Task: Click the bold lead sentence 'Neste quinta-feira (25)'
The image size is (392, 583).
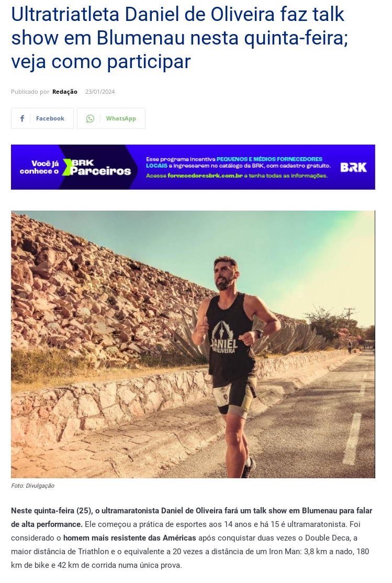Action: tap(52, 511)
